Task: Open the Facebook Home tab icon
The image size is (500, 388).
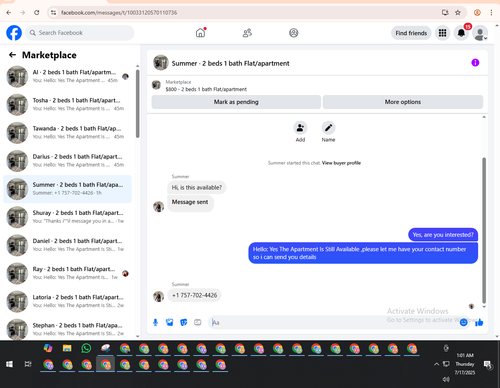Action: 200,33
